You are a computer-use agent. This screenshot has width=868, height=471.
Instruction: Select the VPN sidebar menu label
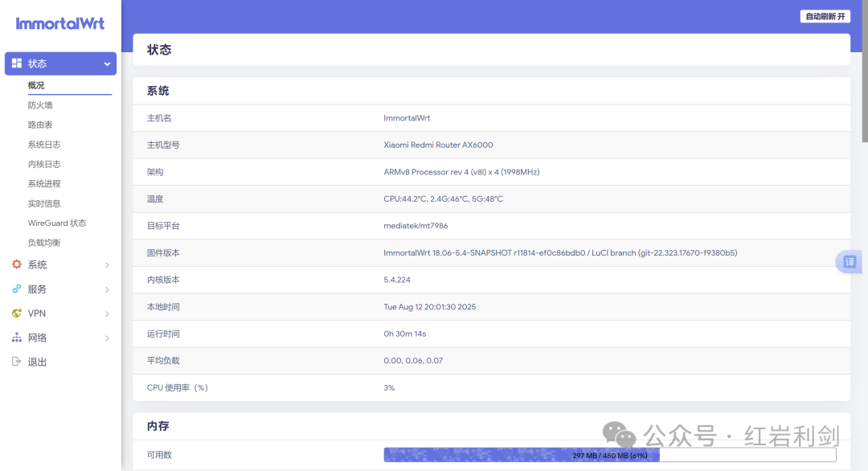pos(36,313)
